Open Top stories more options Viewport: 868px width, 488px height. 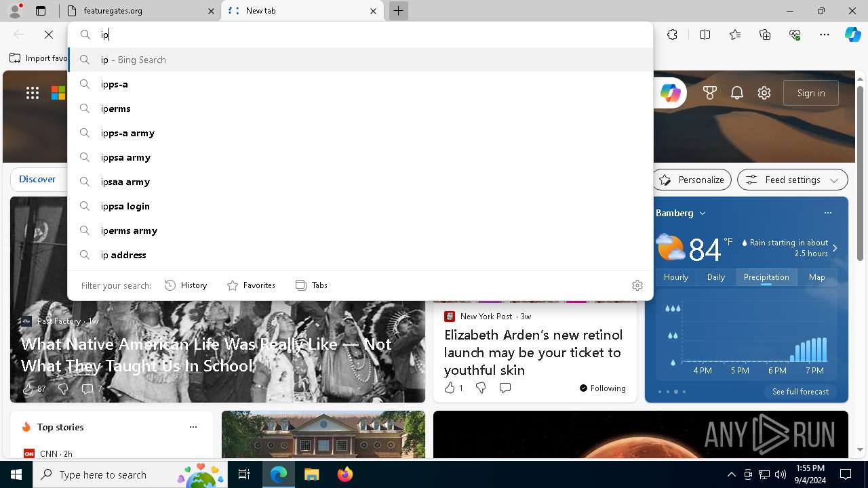[x=193, y=427]
